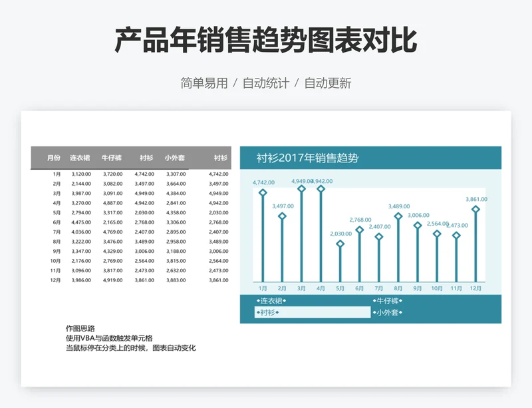Click the 4月 diamond marker in chart

point(321,188)
